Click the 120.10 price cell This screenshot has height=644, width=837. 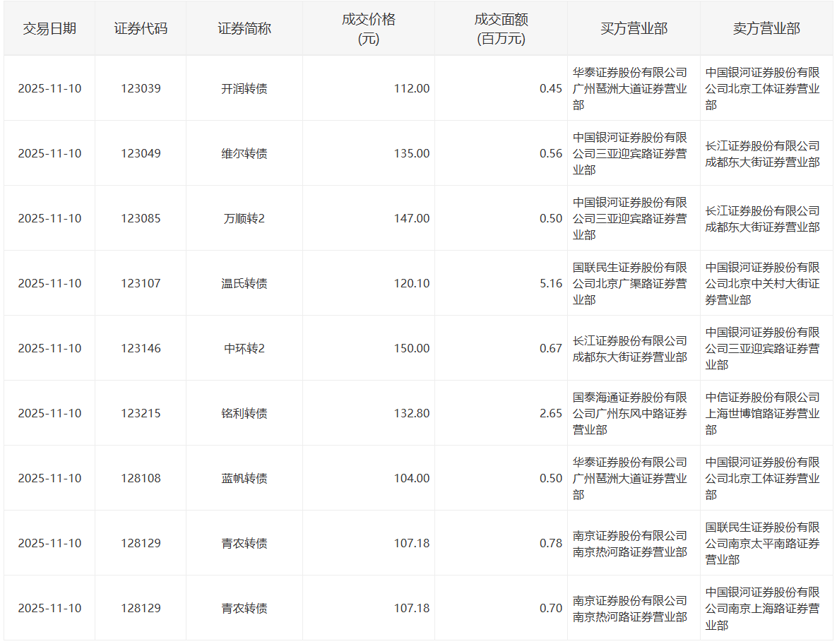[x=411, y=284]
